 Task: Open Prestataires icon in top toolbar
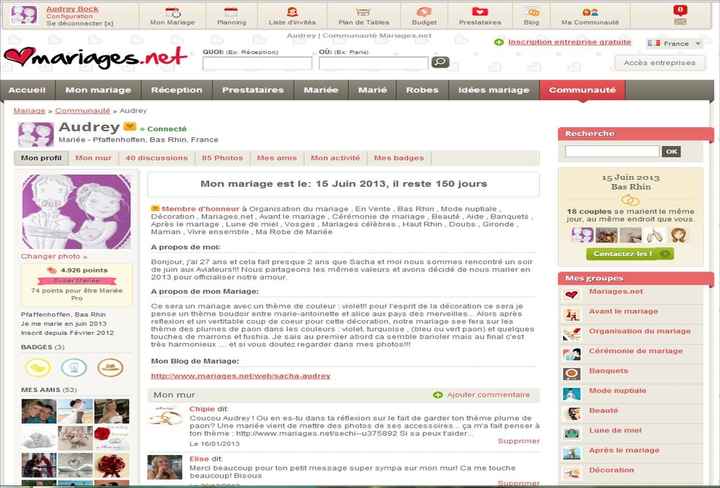pyautogui.click(x=480, y=12)
